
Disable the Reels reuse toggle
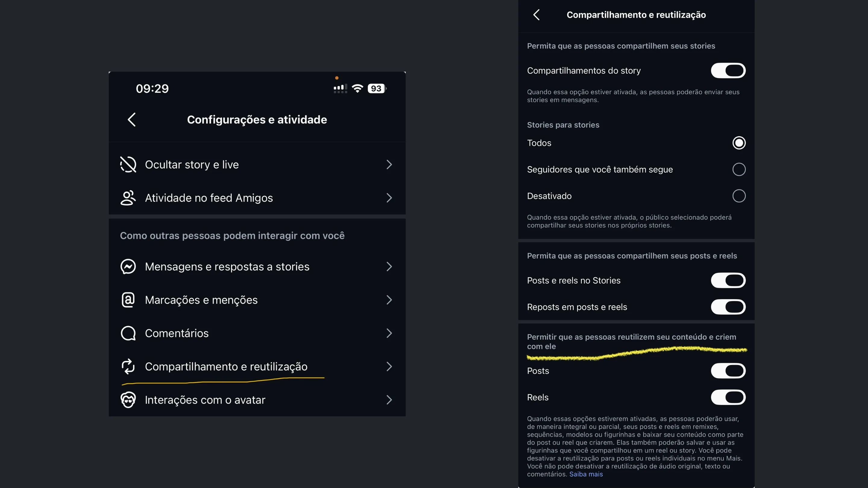coord(728,397)
